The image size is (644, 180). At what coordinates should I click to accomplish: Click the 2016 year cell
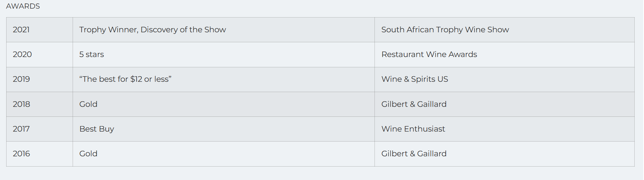tap(40, 154)
